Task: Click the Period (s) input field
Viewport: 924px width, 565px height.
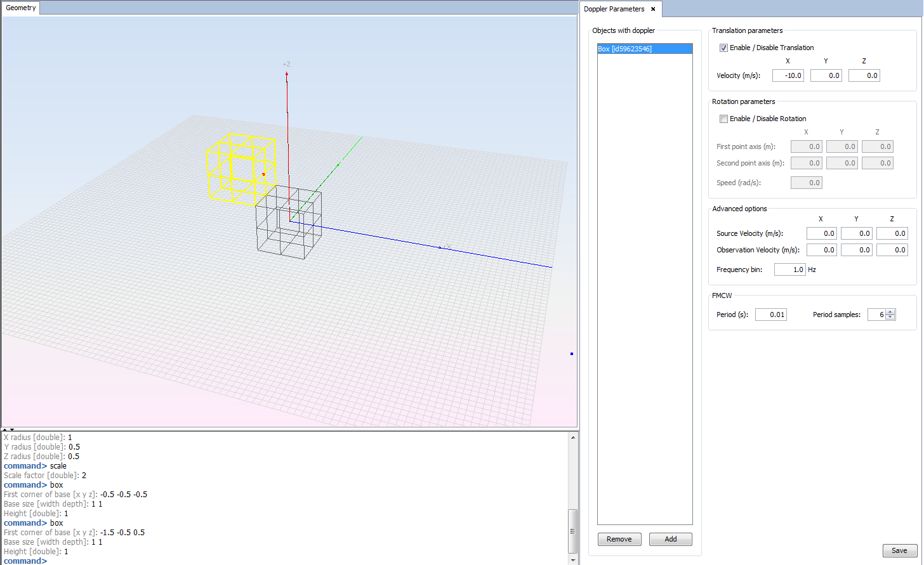Action: pyautogui.click(x=770, y=315)
